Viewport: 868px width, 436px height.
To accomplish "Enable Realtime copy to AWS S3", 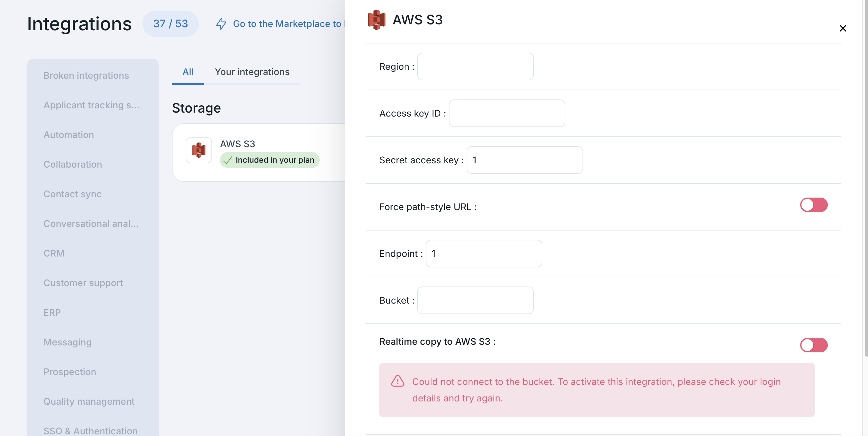I will coord(814,345).
